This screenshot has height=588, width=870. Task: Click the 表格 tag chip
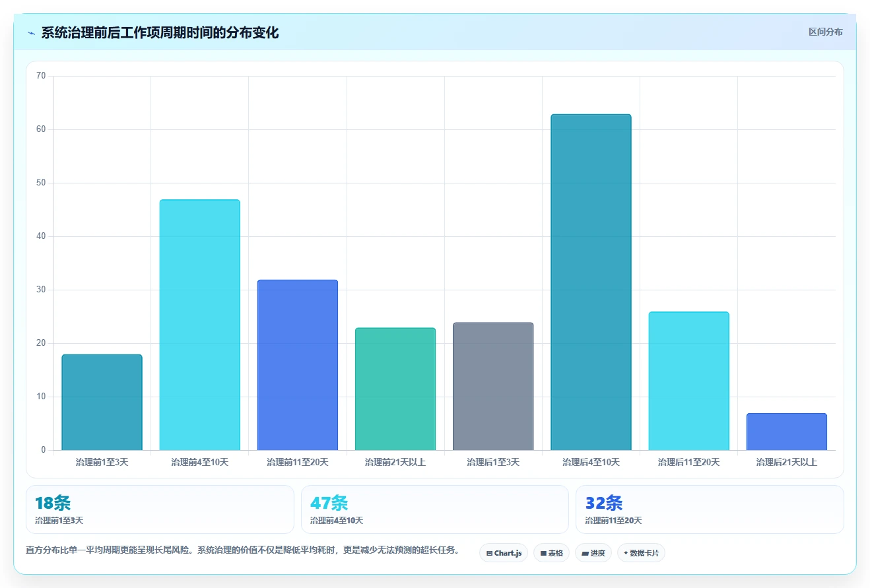(x=551, y=553)
